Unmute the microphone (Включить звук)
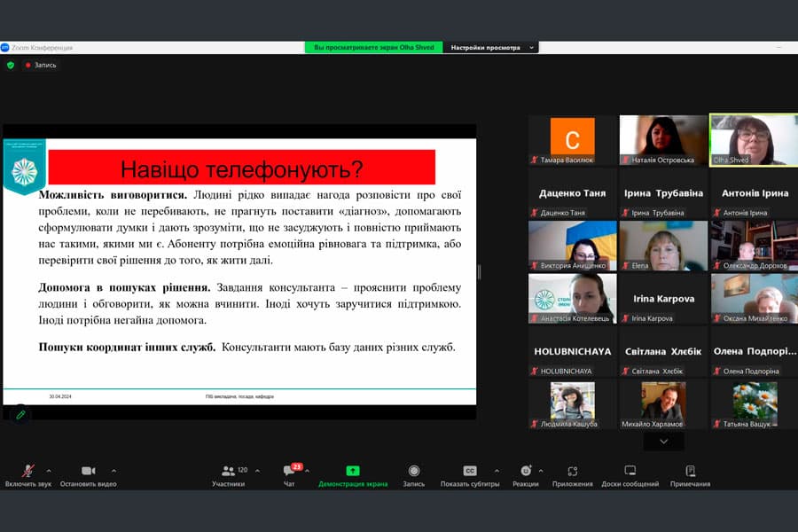This screenshot has height=532, width=798. (28, 471)
